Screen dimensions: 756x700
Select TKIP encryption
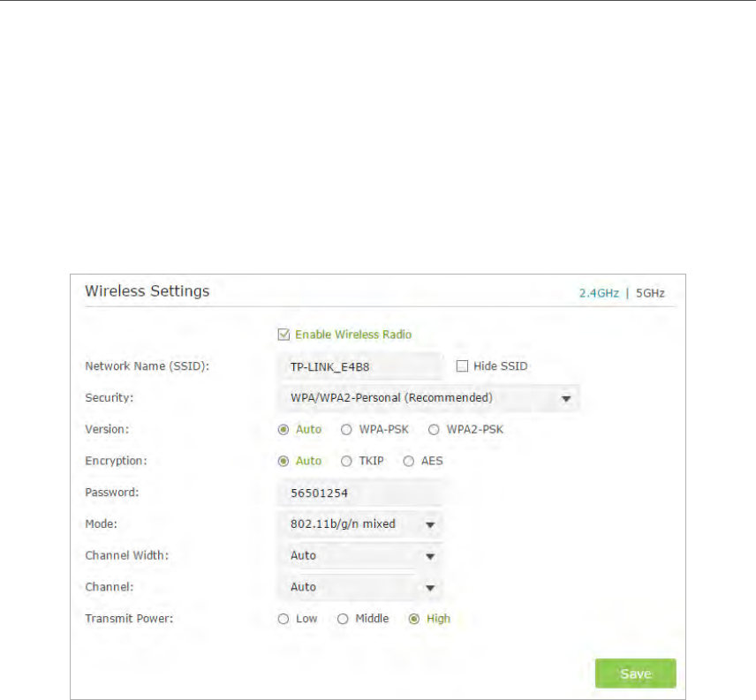pos(346,461)
